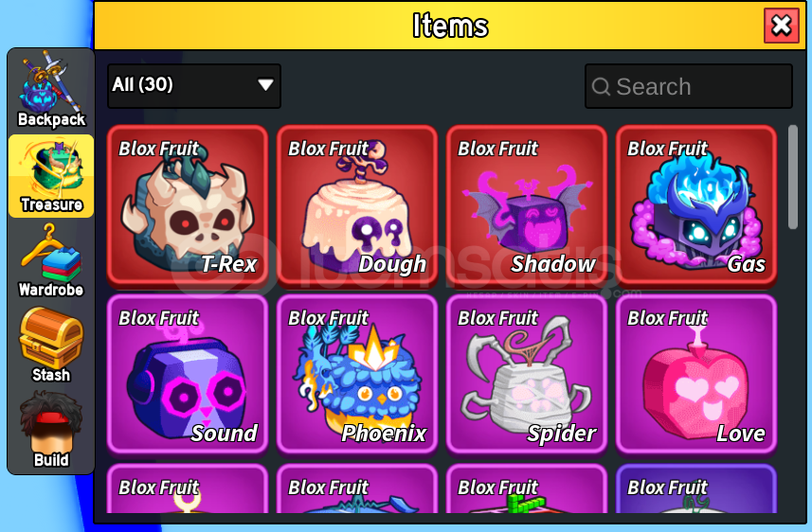Viewport: 812px width, 532px height.
Task: Choose the Shadow Blox Fruit
Action: click(527, 204)
